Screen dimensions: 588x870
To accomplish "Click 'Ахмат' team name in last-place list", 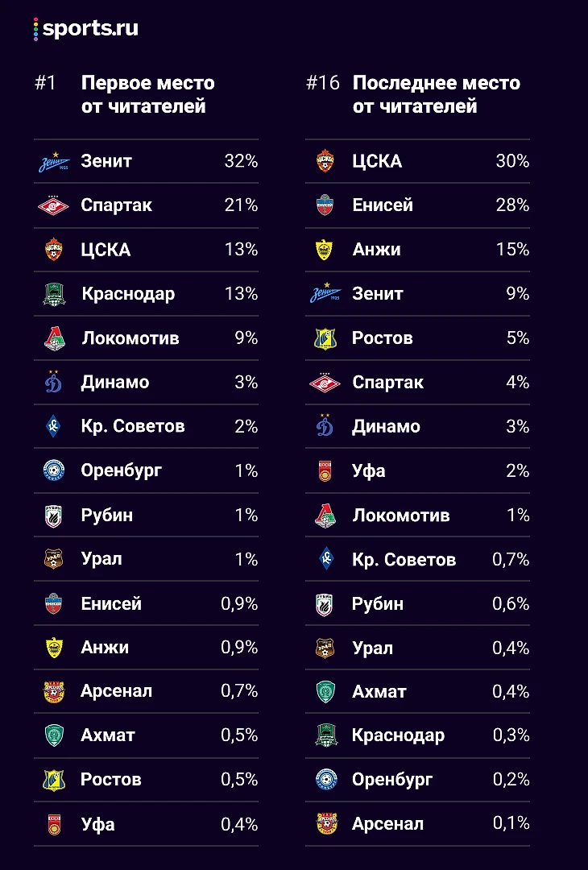I will 379,691.
